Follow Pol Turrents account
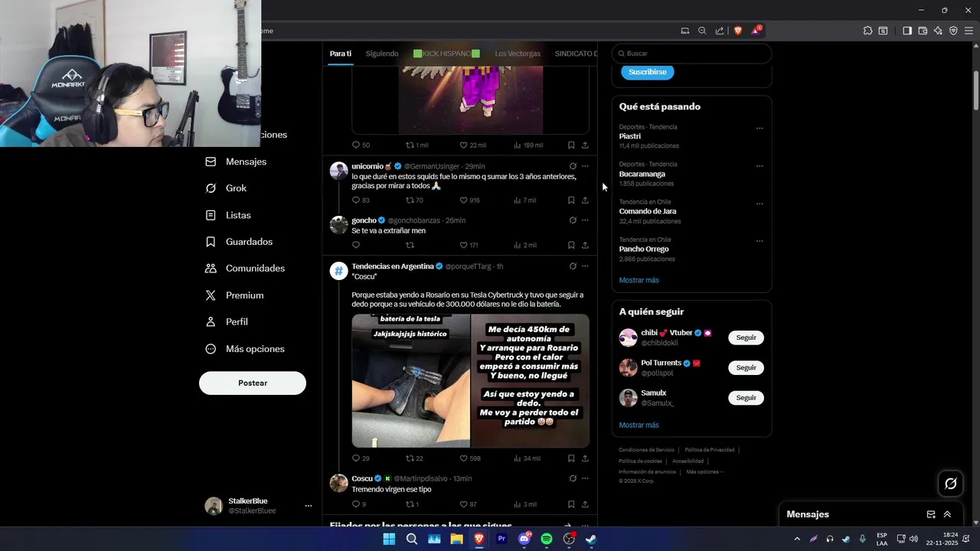The width and height of the screenshot is (980, 551). [x=746, y=367]
